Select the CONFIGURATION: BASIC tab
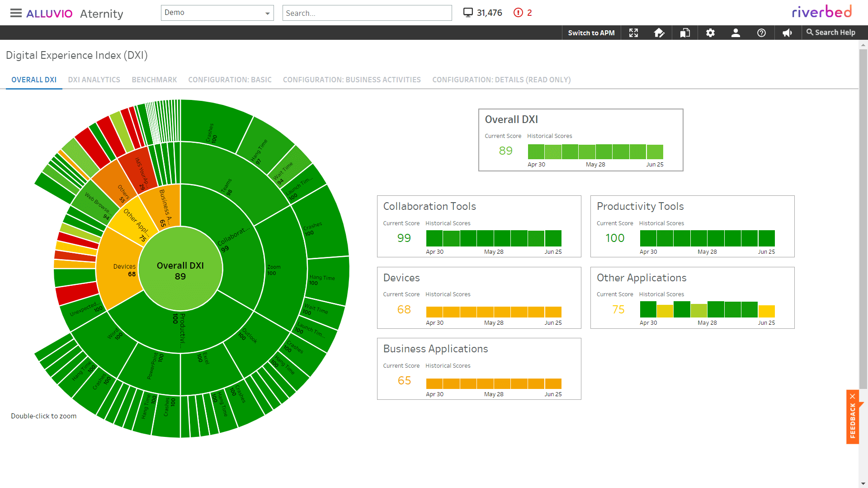Image resolution: width=868 pixels, height=488 pixels. click(x=230, y=80)
